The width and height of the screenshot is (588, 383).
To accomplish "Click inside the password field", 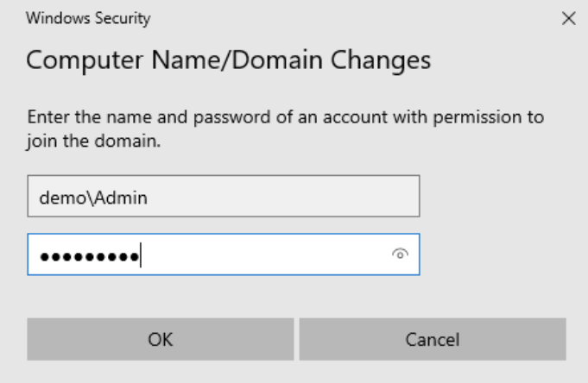I will tap(224, 254).
